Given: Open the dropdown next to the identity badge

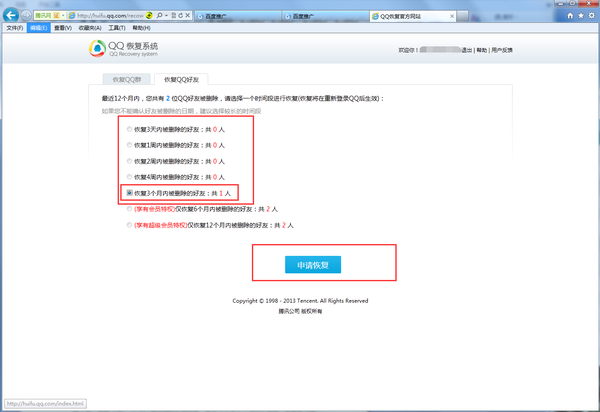Looking at the screenshot, I should [x=63, y=15].
